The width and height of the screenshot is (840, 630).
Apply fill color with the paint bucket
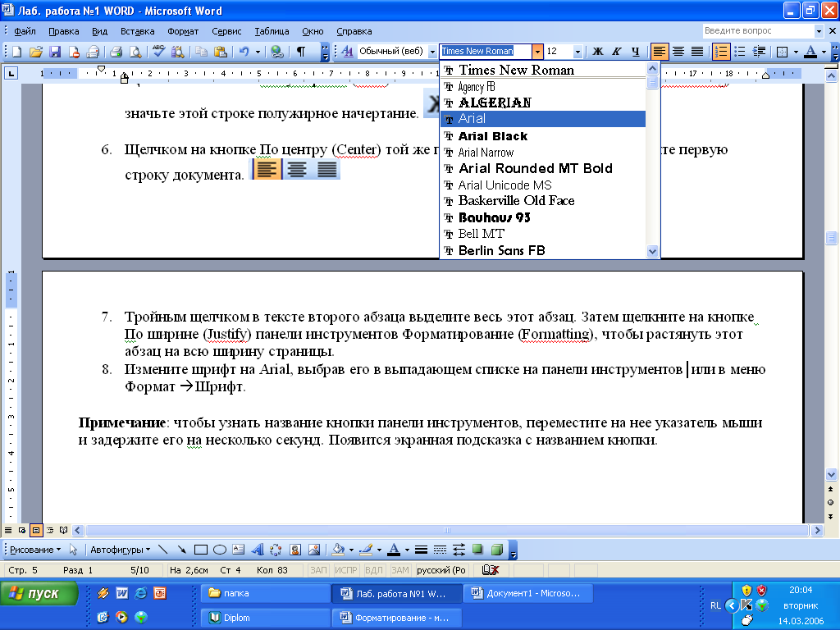pyautogui.click(x=338, y=550)
